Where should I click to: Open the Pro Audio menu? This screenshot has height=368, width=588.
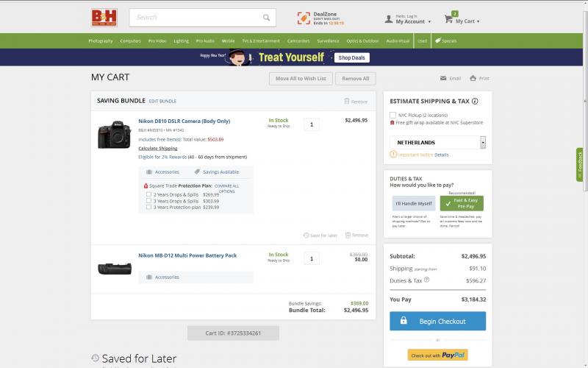tap(205, 40)
